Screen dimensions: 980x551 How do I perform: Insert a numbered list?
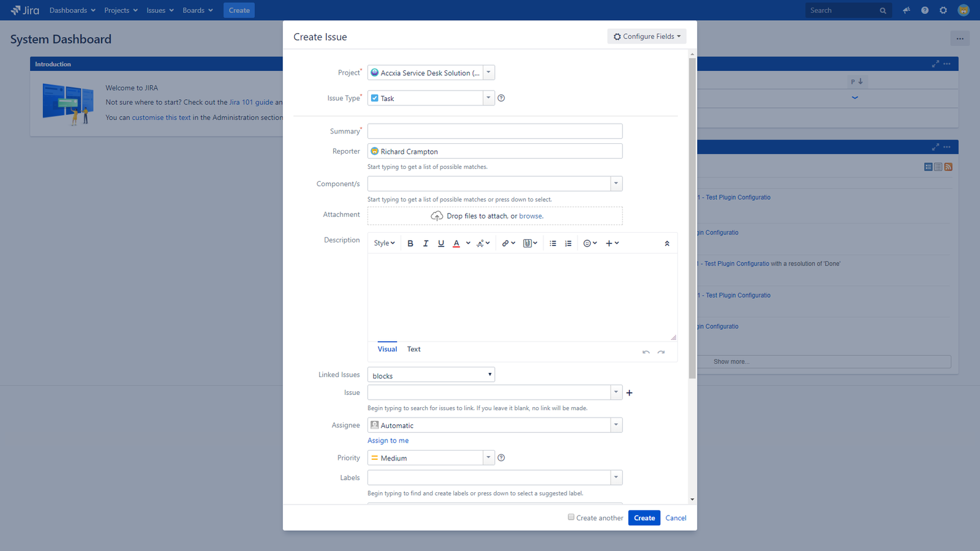568,244
